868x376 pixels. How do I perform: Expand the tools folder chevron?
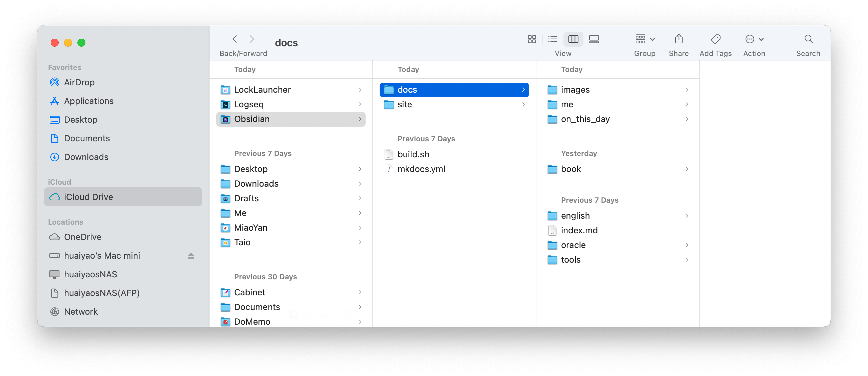[x=687, y=260]
